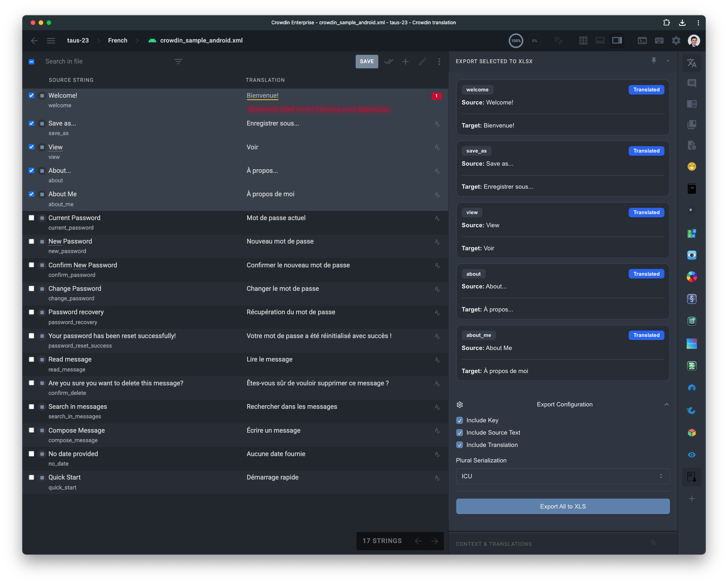This screenshot has width=728, height=584.
Task: Click the 0% approval progress circle
Action: [x=534, y=41]
